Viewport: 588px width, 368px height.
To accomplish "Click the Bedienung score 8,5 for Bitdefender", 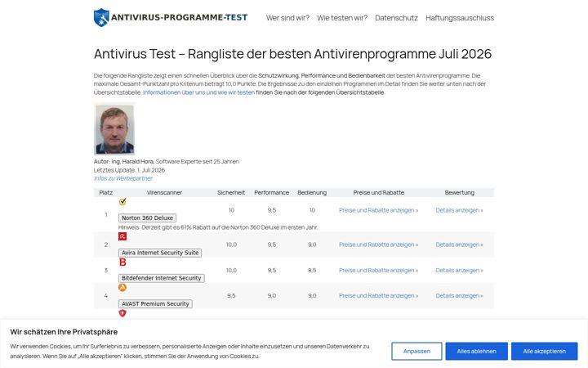I will 312,271.
